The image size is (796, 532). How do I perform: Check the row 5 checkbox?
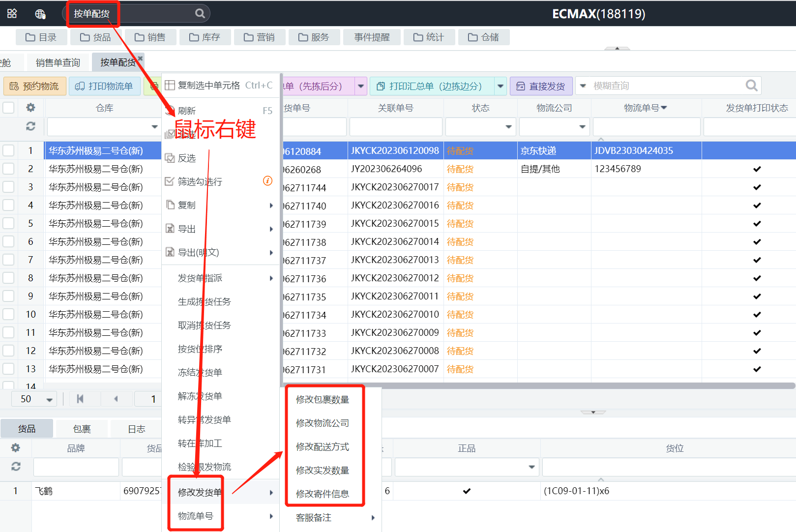[8, 223]
